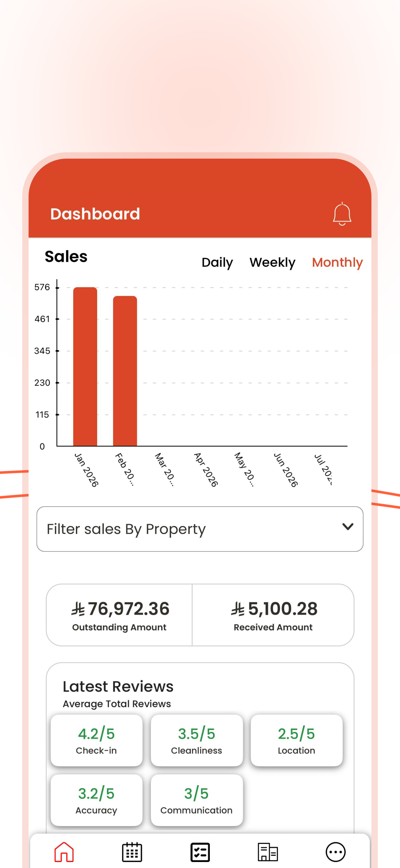
Task: Expand the Filter sales By Property dropdown
Action: 200,529
